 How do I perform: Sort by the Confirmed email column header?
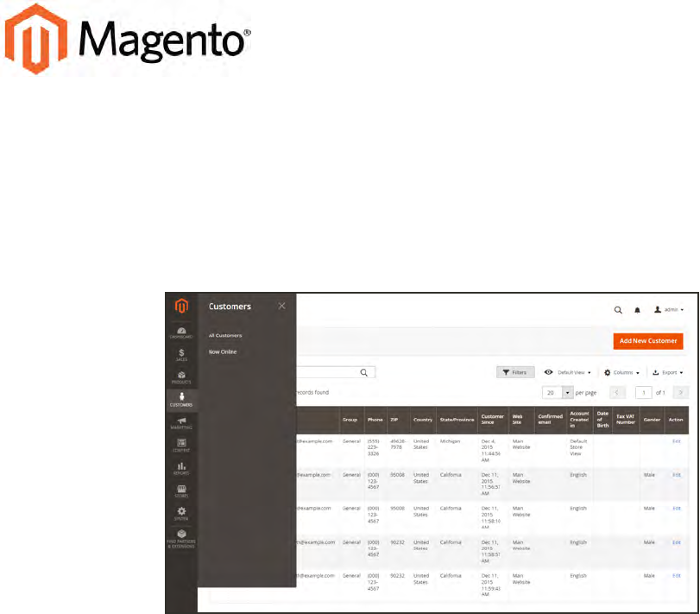click(x=551, y=420)
